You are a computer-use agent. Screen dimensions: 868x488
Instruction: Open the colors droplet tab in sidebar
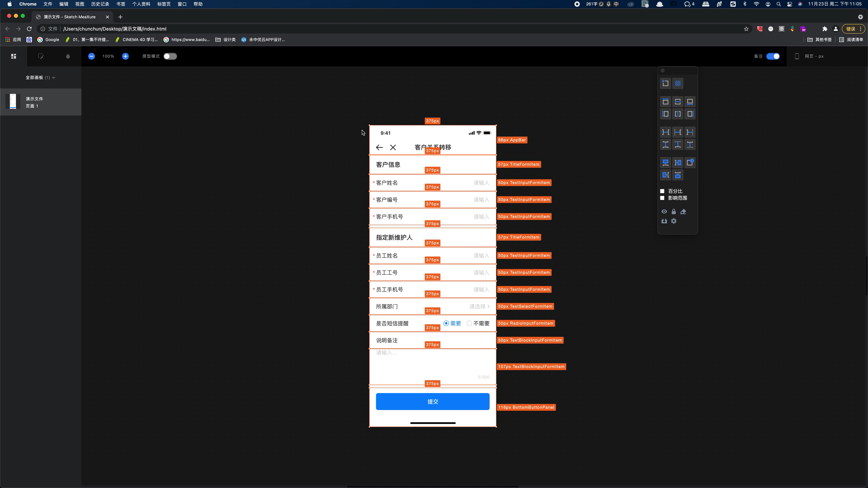pos(68,56)
